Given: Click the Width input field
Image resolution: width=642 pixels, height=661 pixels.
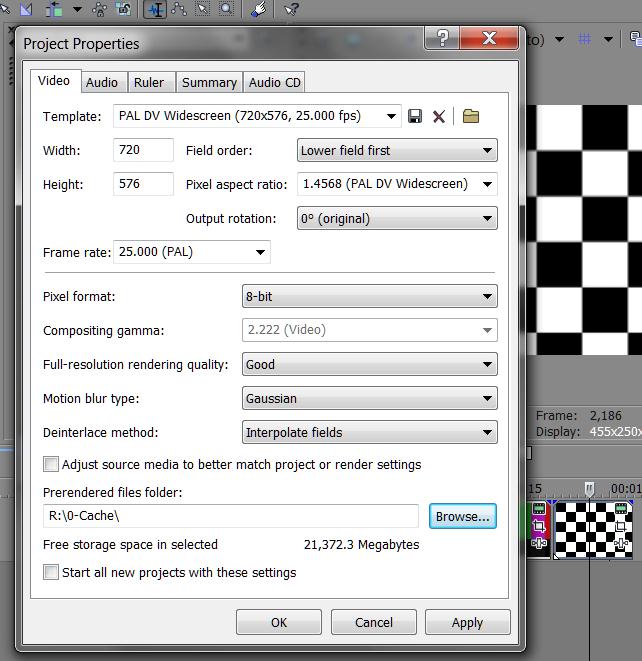Looking at the screenshot, I should click(143, 150).
